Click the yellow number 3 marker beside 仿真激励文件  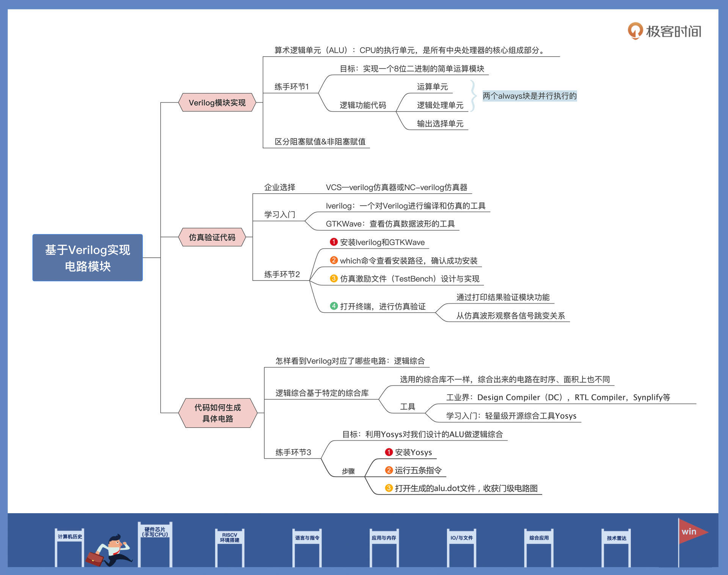[x=334, y=279]
